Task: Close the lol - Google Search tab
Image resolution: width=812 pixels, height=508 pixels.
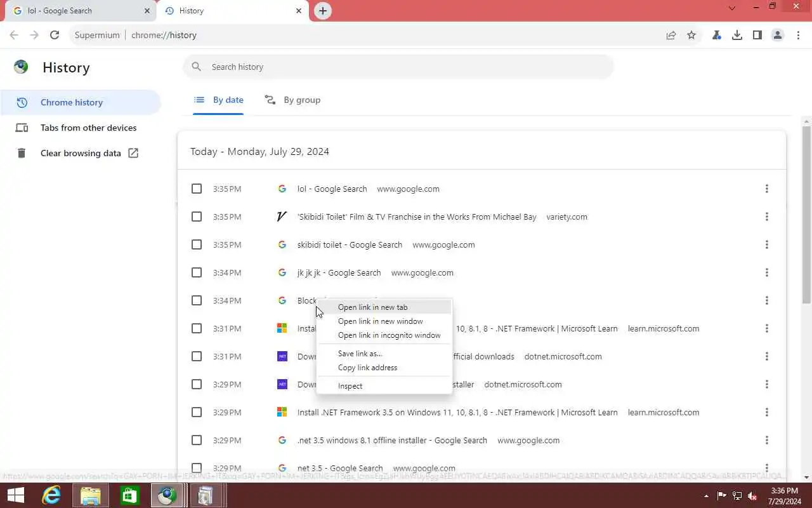Action: [147, 11]
